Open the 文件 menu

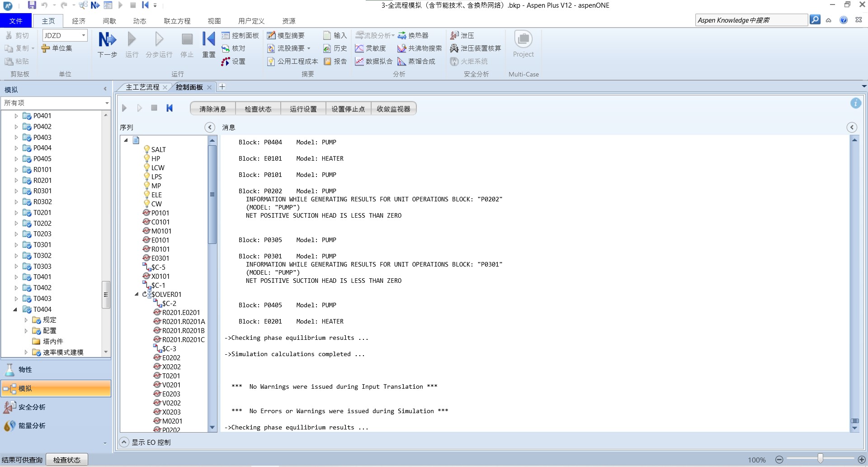[16, 21]
